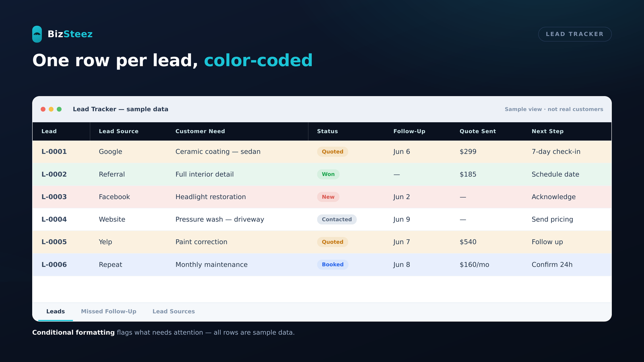
Task: Click the Quoted badge in Yelp row
Action: (332, 242)
